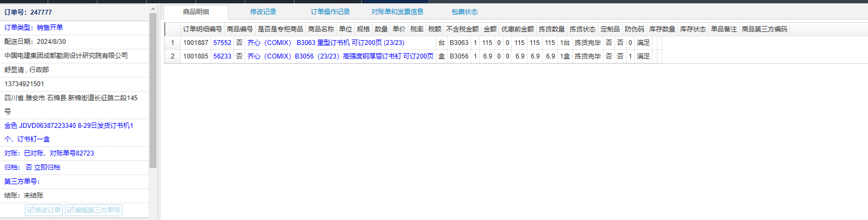This screenshot has width=868, height=220.
Task: Click the left panel vertical scrollbar thumb
Action: click(x=153, y=90)
